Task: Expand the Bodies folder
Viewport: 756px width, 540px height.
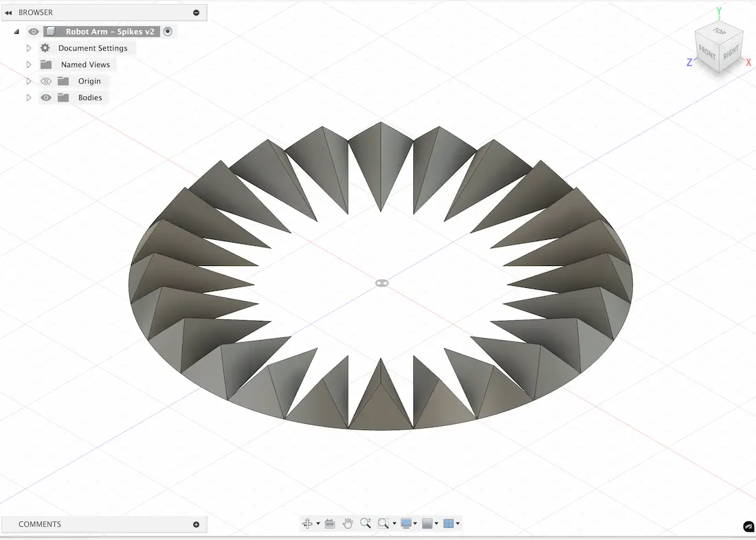Action: (29, 98)
